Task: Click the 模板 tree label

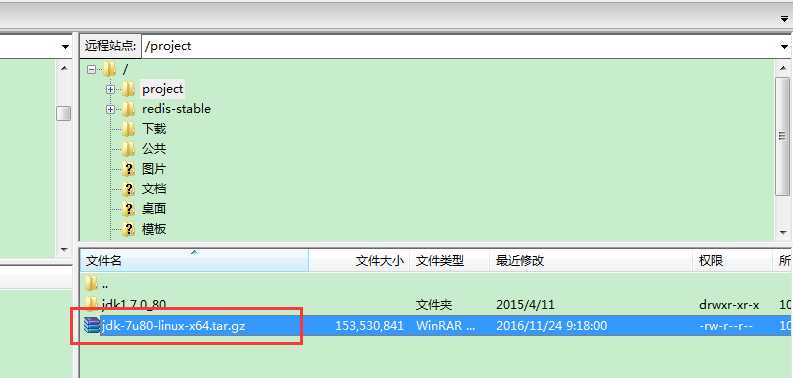Action: tap(154, 229)
